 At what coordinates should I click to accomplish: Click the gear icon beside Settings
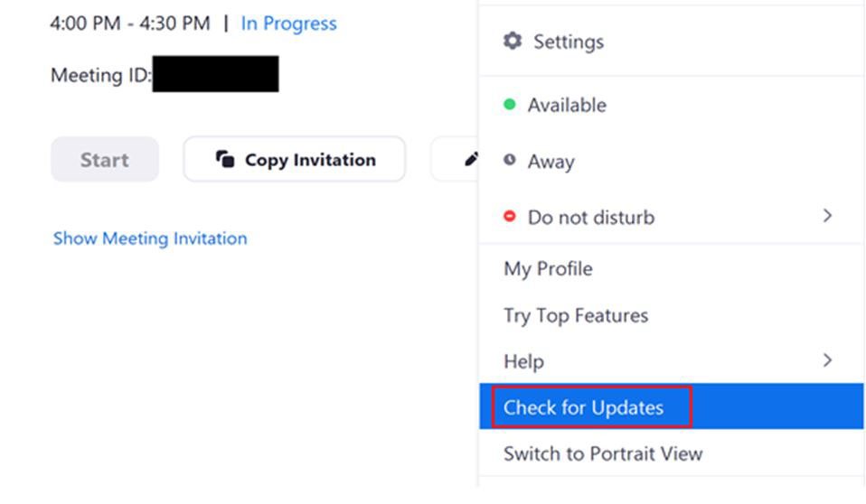pos(513,41)
